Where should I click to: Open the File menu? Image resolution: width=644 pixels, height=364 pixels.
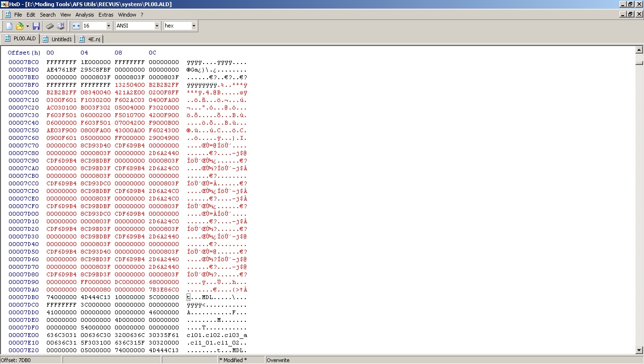[18, 15]
